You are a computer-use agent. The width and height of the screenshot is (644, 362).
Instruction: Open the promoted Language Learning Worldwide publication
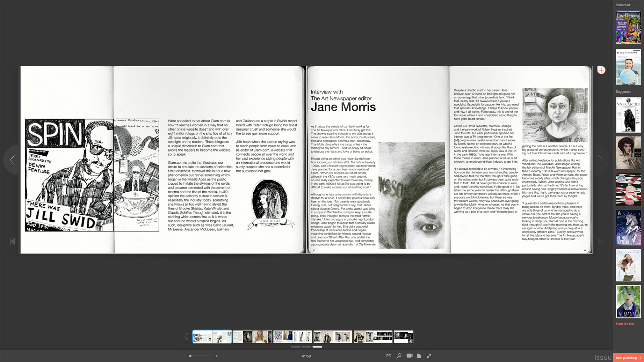coord(628,67)
